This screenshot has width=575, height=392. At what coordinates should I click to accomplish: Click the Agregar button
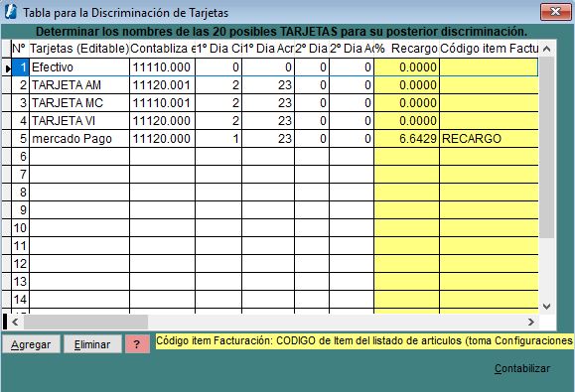[31, 344]
